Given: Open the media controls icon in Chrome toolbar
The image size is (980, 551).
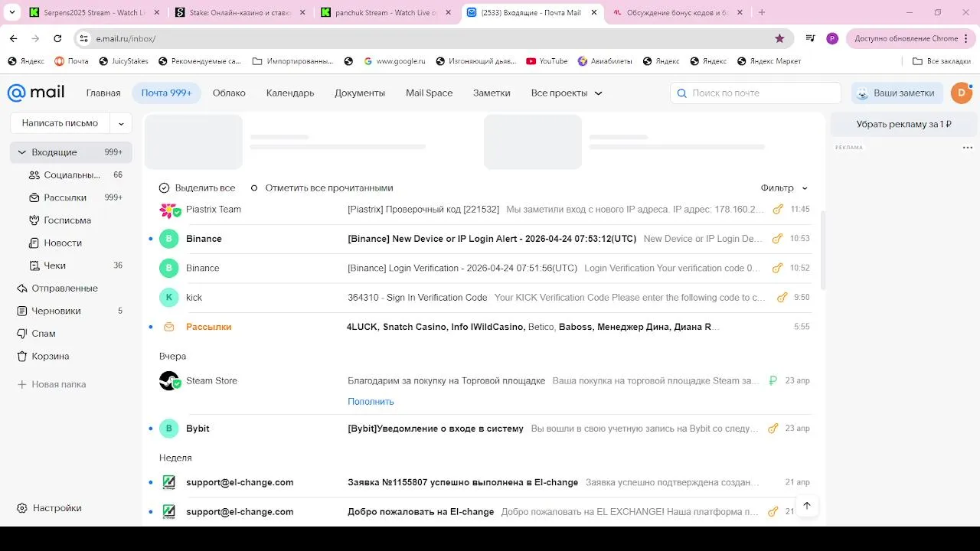Looking at the screenshot, I should coord(810,38).
